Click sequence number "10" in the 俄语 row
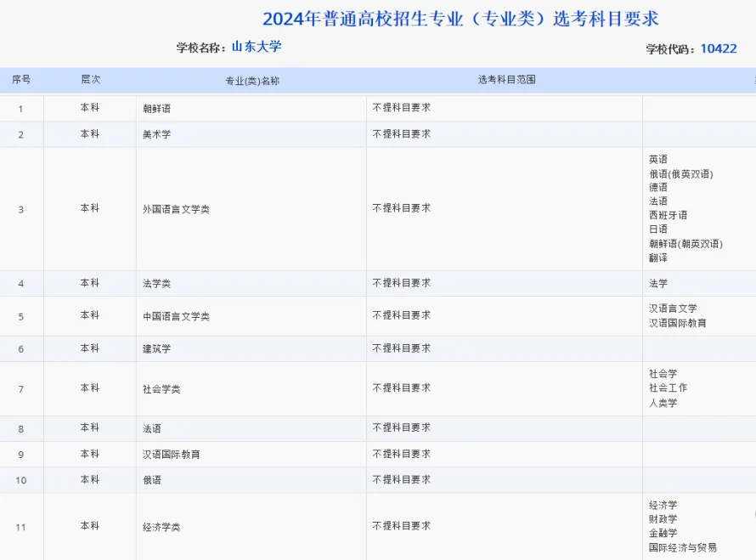The height and width of the screenshot is (560, 756). [20, 480]
